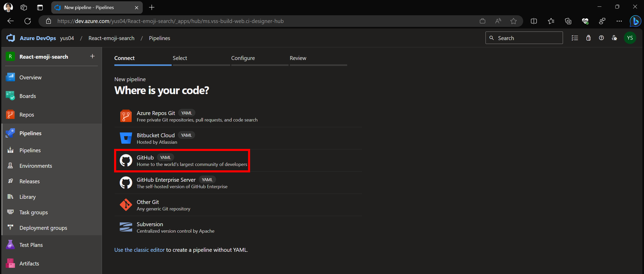Click the 'Other Git' source label
This screenshot has height=274, width=644.
[x=148, y=202]
